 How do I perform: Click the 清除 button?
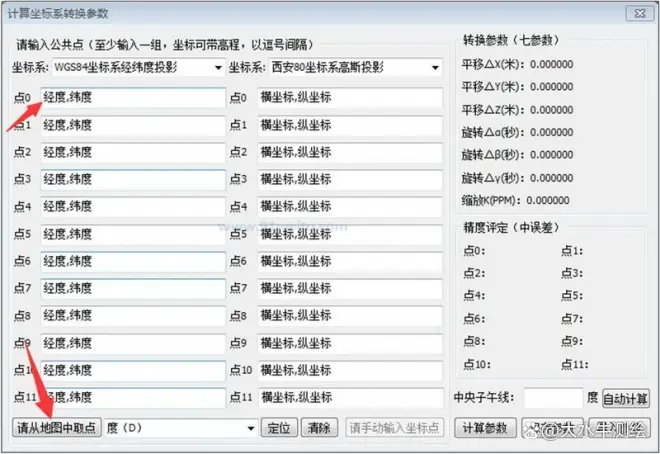(317, 428)
